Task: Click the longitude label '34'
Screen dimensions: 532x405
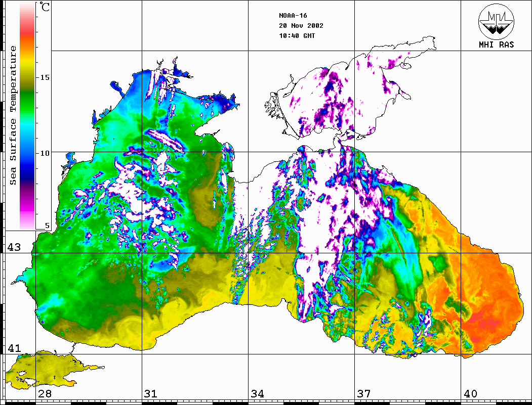Action: pos(257,393)
